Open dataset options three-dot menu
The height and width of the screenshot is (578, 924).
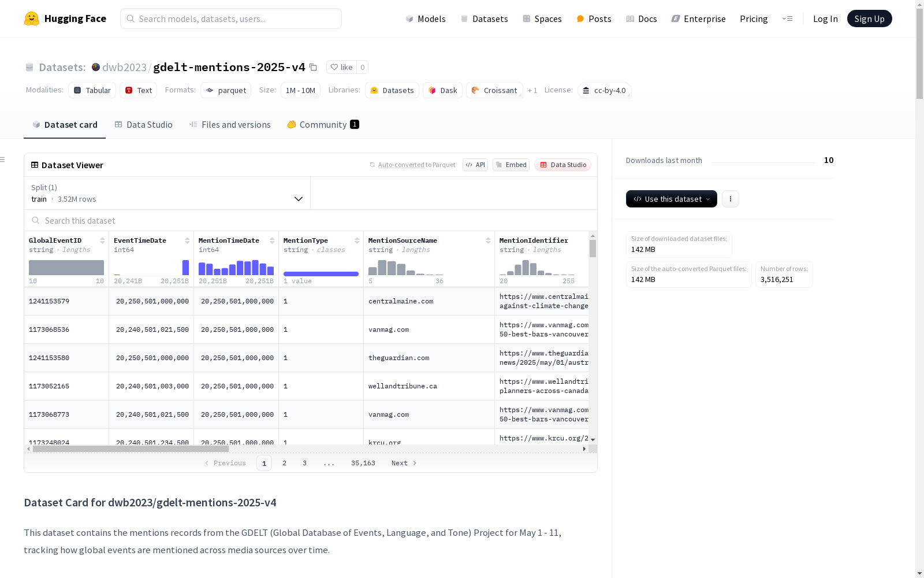[731, 199]
